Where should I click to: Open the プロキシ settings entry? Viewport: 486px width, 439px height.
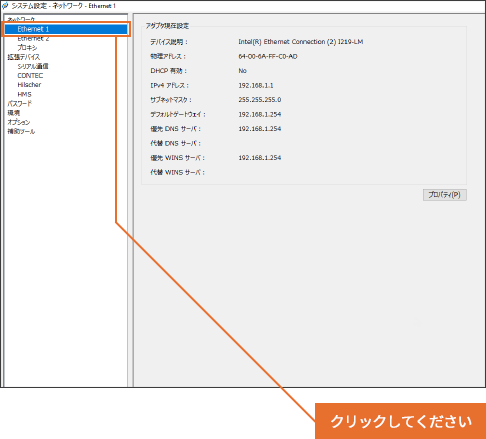pos(27,48)
